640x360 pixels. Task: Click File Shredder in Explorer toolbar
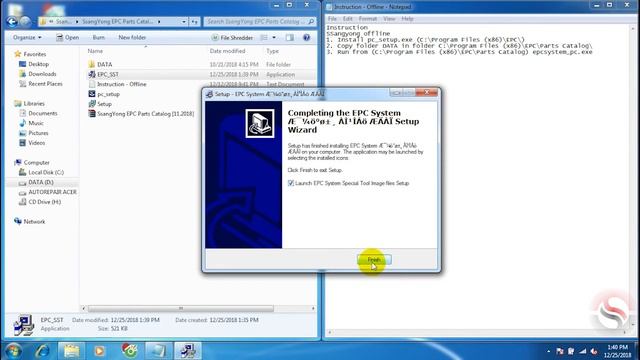[x=232, y=38]
